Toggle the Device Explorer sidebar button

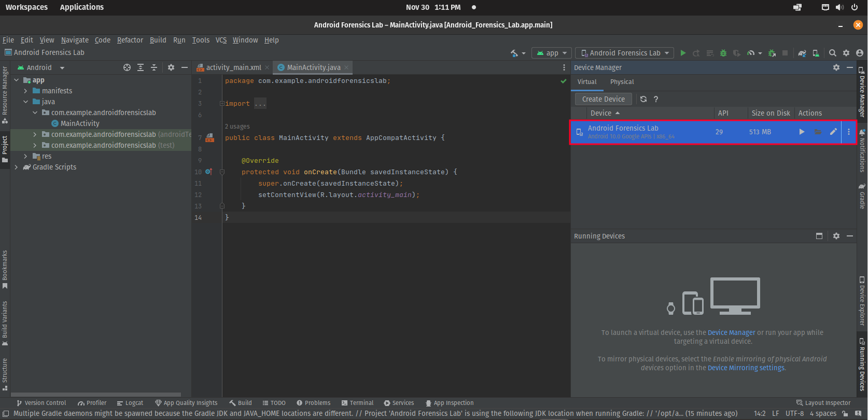point(862,301)
